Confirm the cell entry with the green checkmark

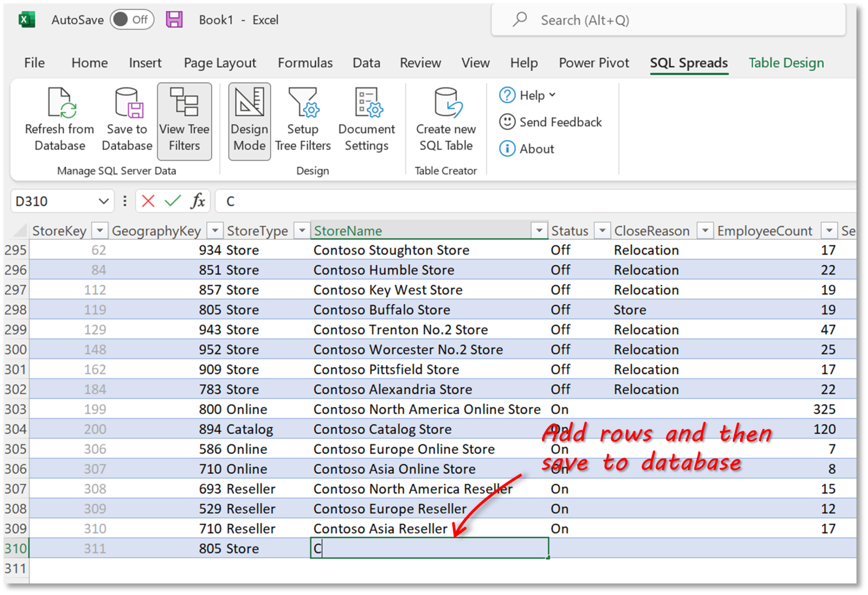171,201
